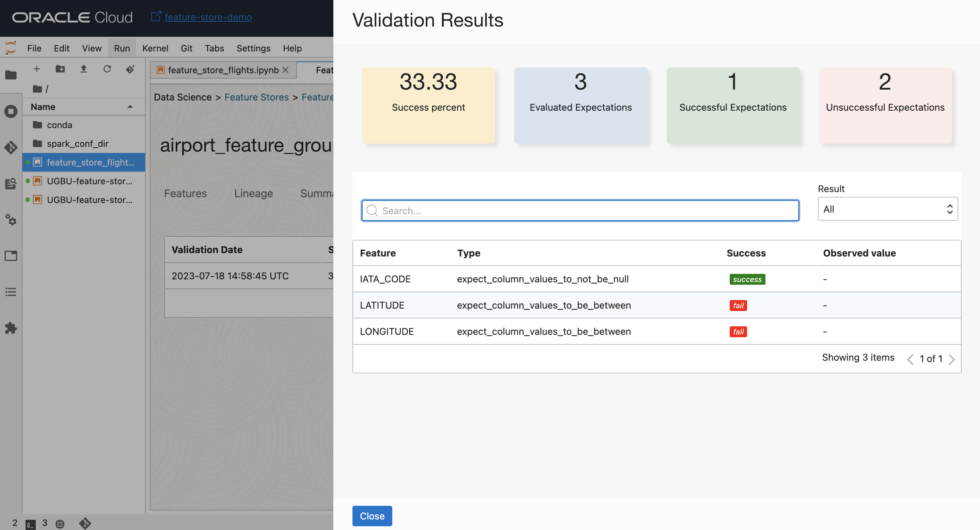Open the Git menu
This screenshot has width=980, height=530.
[186, 48]
